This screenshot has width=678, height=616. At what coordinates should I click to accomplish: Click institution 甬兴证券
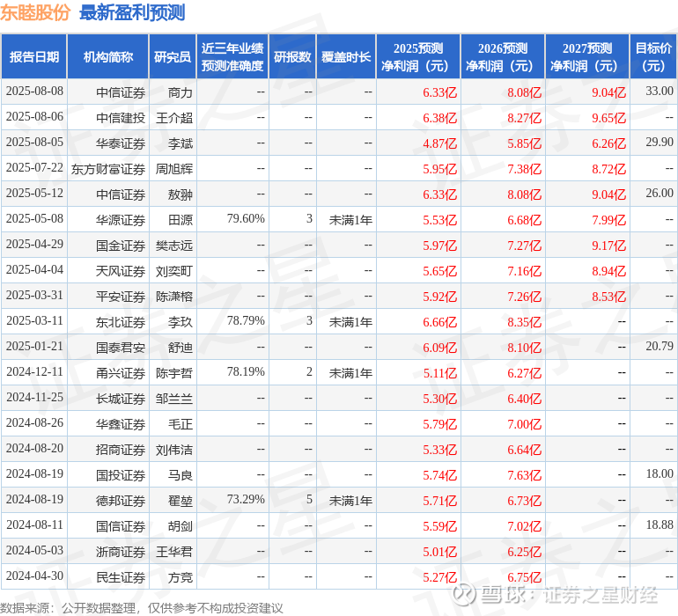point(121,373)
